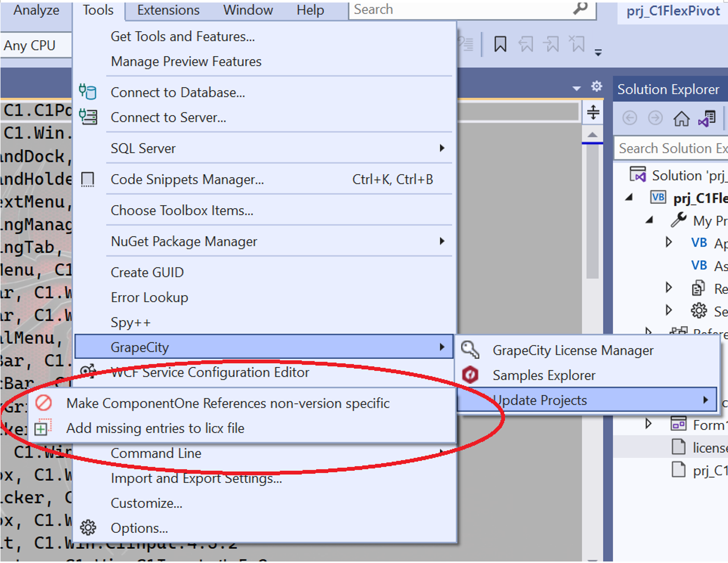Select the license file in Solution Explorer

[699, 447]
